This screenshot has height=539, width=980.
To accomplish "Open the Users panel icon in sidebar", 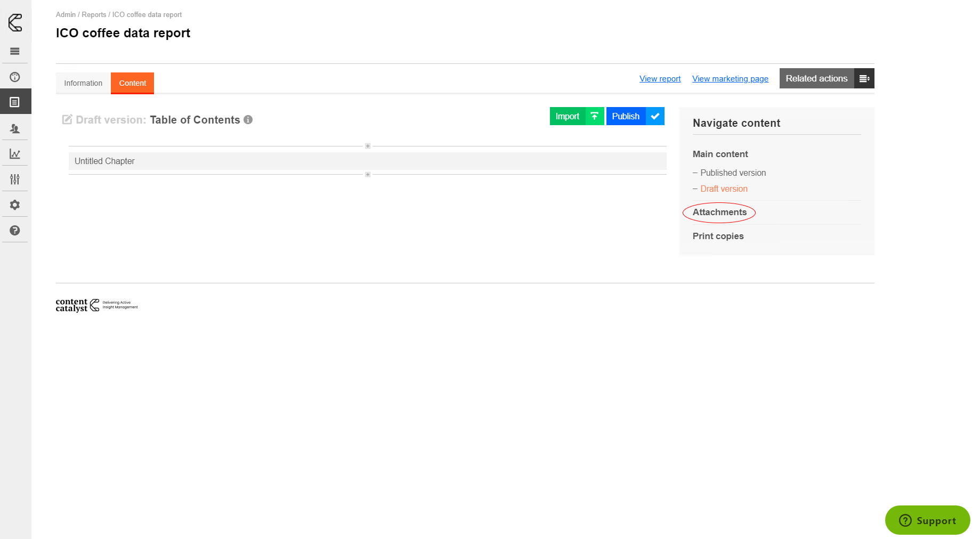I will pyautogui.click(x=15, y=128).
